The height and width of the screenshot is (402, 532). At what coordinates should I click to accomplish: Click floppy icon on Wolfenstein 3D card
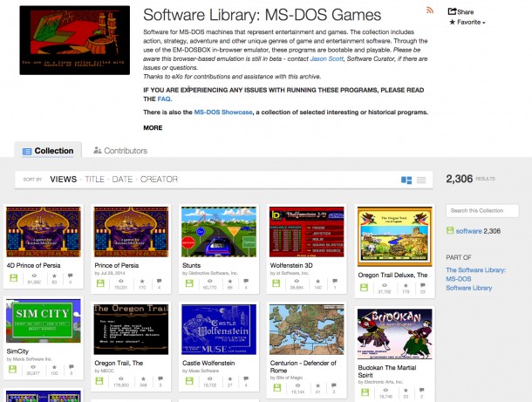pyautogui.click(x=276, y=283)
